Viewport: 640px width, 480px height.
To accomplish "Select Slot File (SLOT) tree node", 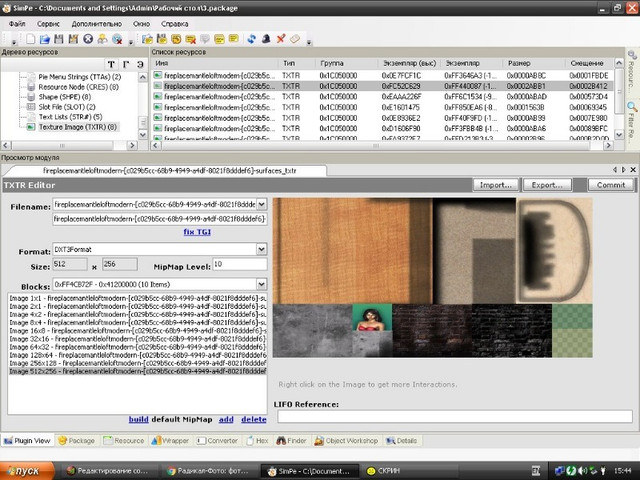I will point(67,107).
